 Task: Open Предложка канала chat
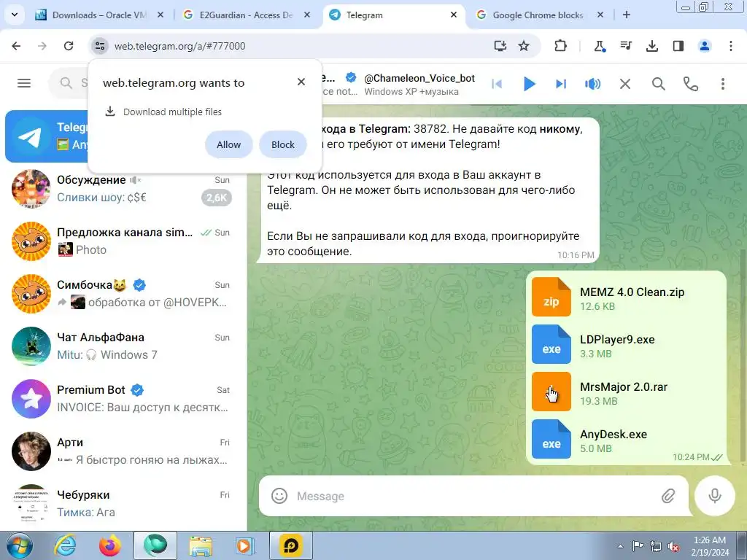pyautogui.click(x=123, y=241)
